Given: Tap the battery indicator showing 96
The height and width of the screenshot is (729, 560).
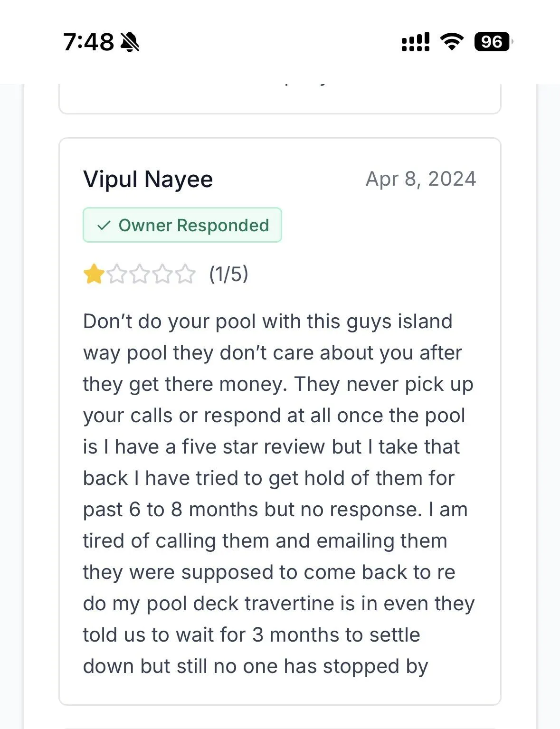Looking at the screenshot, I should pos(491,43).
